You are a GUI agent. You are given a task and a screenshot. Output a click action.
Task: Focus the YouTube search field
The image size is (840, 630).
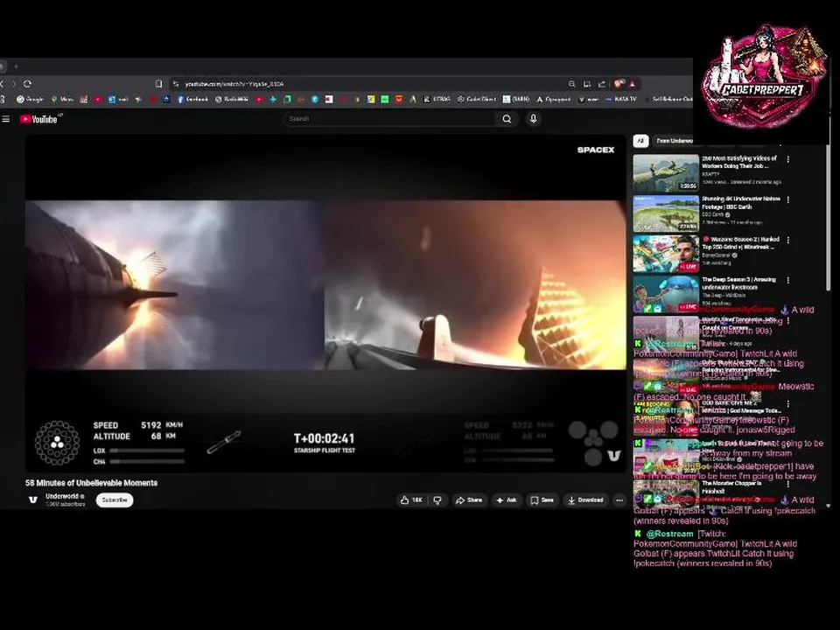pos(389,119)
